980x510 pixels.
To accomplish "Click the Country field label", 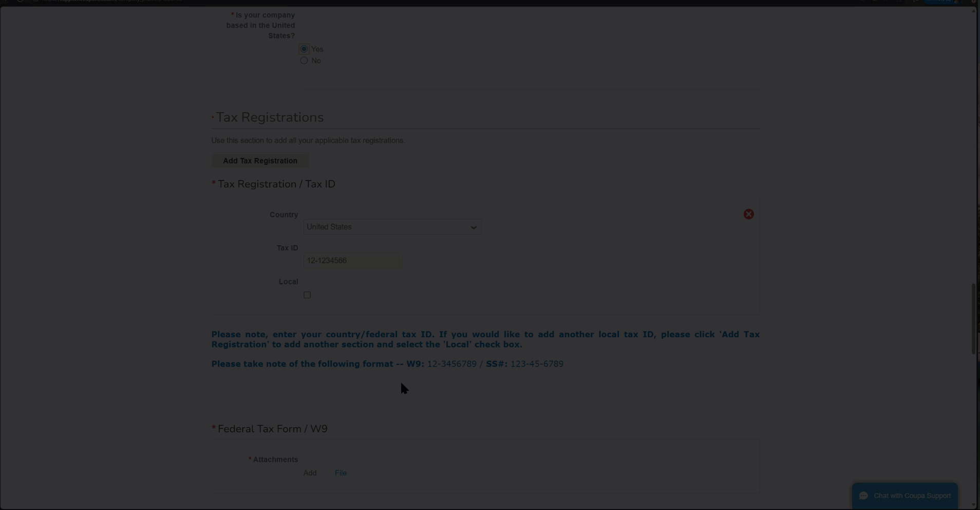I will pos(284,215).
